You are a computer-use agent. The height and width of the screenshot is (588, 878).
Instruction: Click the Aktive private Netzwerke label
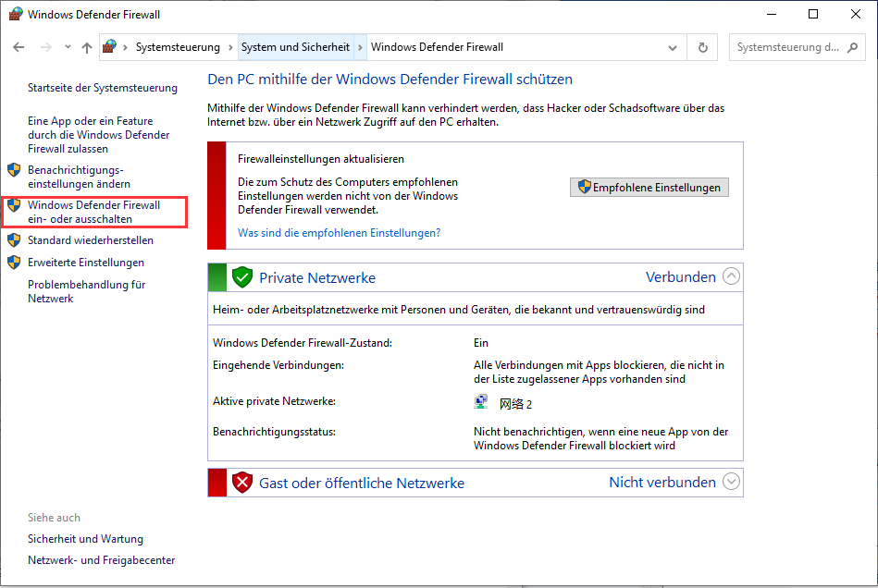[275, 401]
